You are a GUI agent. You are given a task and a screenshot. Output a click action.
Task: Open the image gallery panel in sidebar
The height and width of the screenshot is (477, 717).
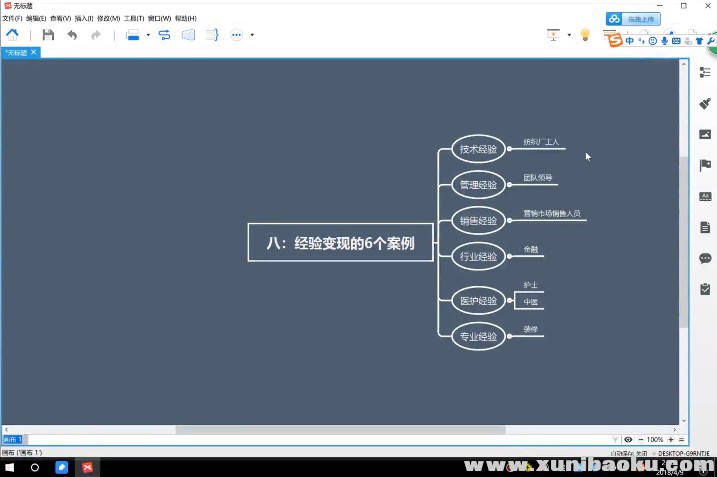[x=704, y=134]
